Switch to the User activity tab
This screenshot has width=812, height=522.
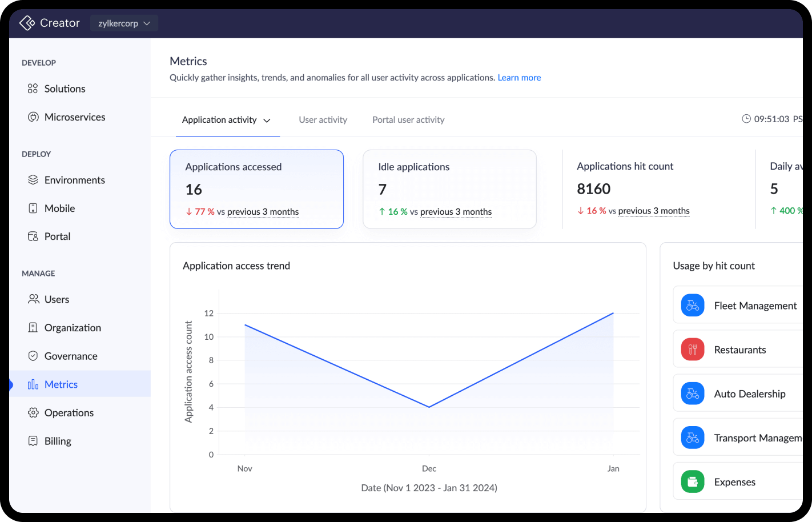pos(323,120)
